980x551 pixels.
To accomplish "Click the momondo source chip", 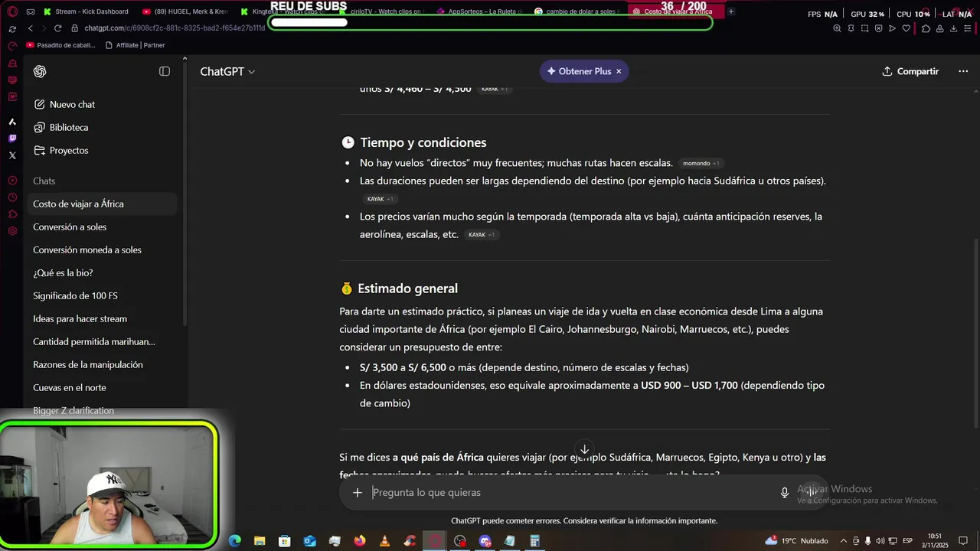I will click(x=701, y=163).
